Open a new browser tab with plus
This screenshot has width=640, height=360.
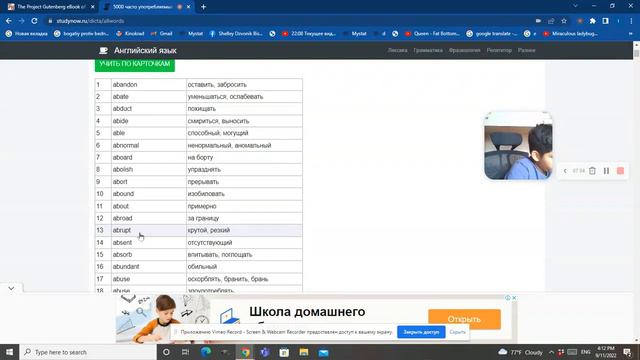(203, 7)
